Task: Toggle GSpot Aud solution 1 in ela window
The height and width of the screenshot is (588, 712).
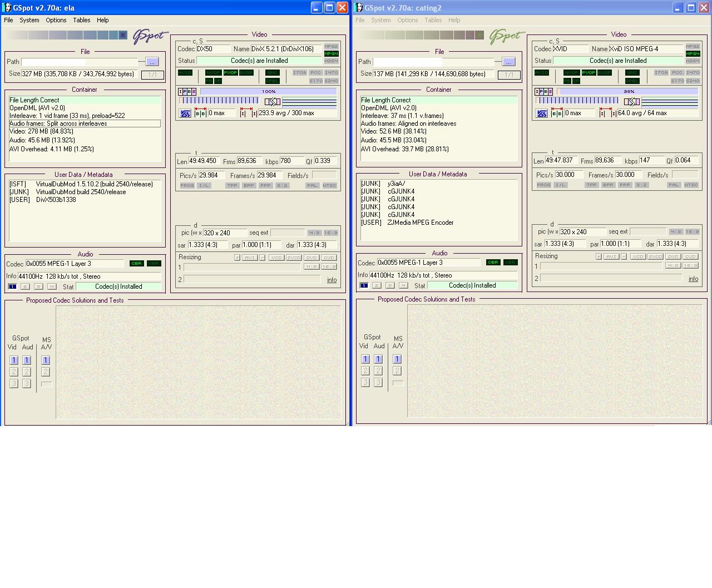Action: (26, 360)
